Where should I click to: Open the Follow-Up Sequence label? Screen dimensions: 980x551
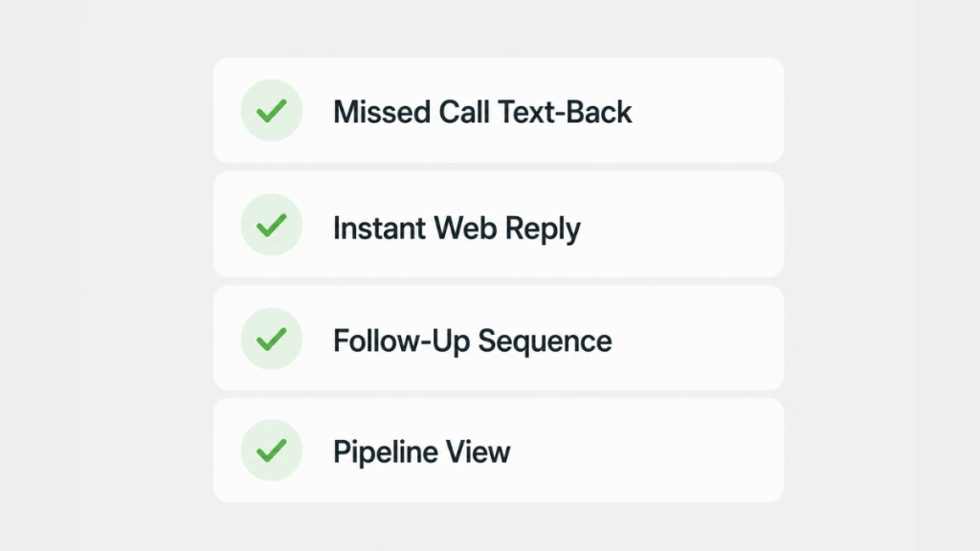(x=472, y=342)
